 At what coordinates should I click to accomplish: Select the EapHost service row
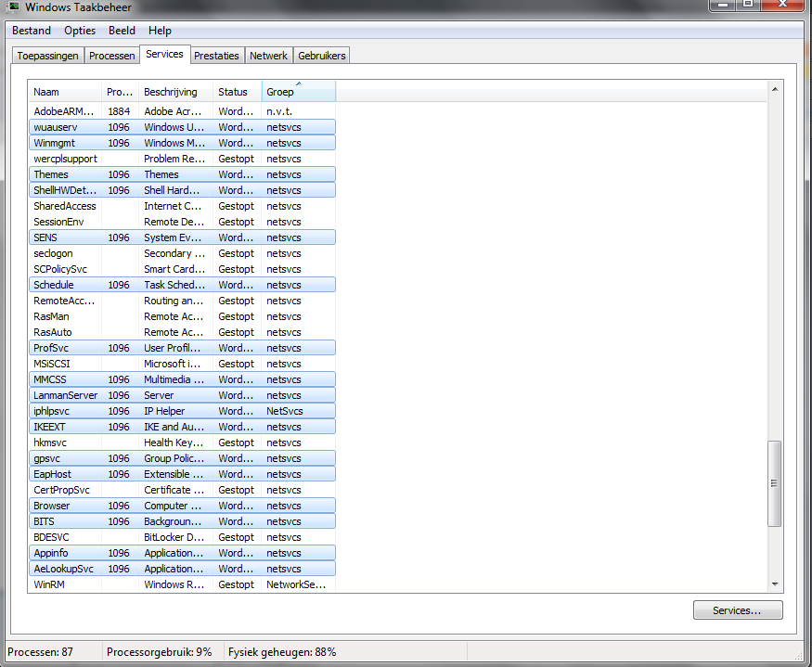click(x=182, y=474)
